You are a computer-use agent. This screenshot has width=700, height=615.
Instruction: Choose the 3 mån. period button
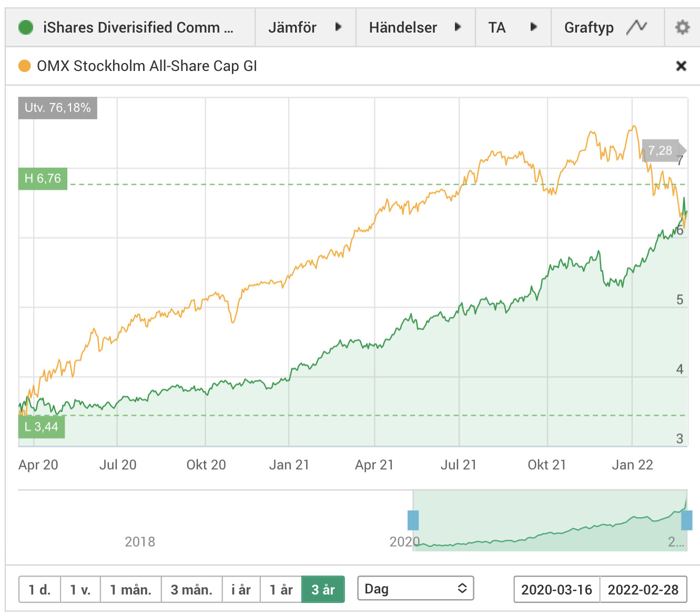[192, 590]
